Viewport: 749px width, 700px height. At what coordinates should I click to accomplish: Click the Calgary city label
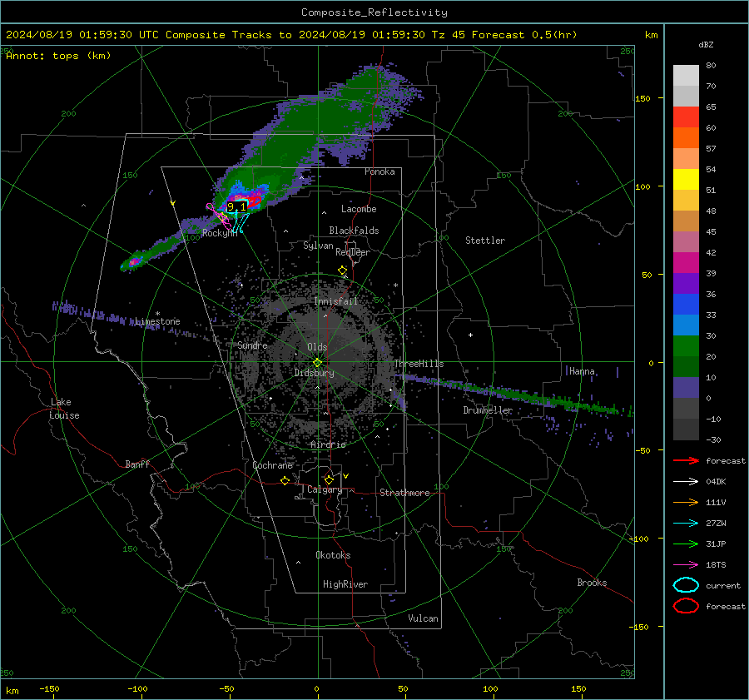pyautogui.click(x=325, y=489)
